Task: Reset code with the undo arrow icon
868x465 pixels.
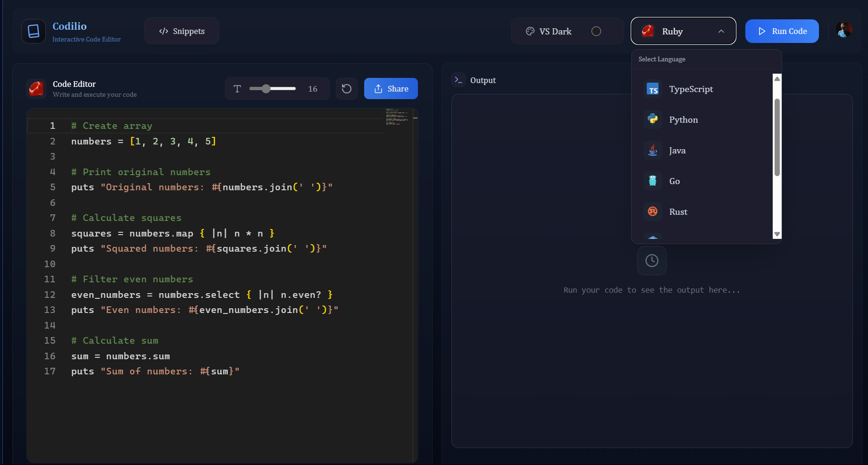Action: [347, 88]
